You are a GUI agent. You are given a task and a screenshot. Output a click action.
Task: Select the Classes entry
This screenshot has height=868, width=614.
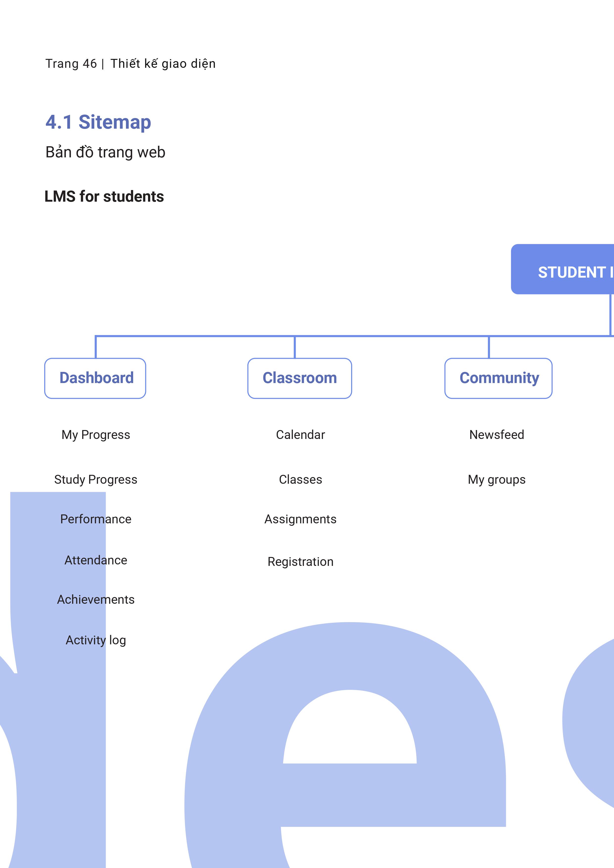[x=300, y=479]
